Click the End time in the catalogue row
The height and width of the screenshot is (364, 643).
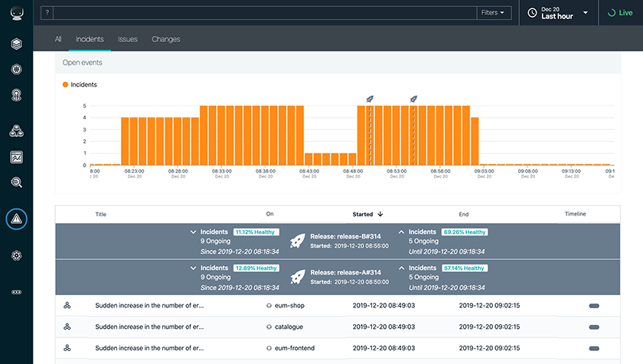489,327
